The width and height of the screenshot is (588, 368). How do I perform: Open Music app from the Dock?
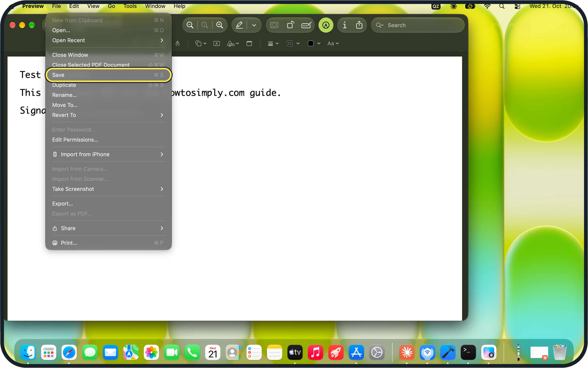(x=315, y=352)
